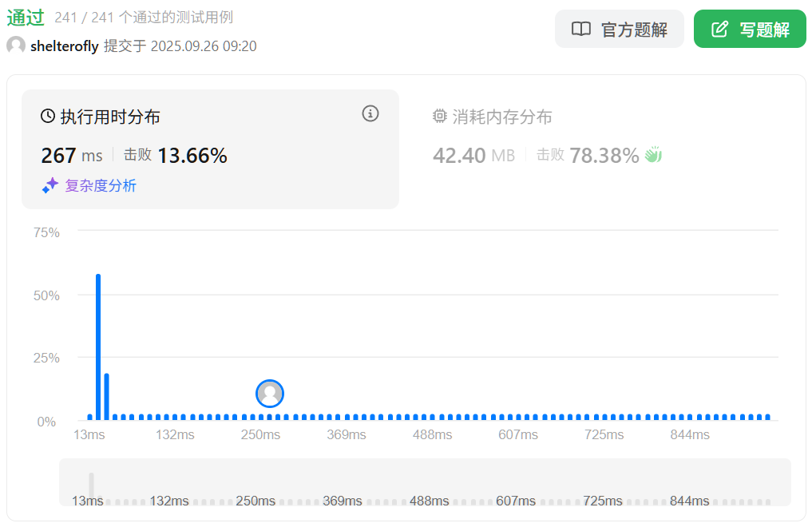Click the avatar next to shelterofly

click(x=16, y=46)
